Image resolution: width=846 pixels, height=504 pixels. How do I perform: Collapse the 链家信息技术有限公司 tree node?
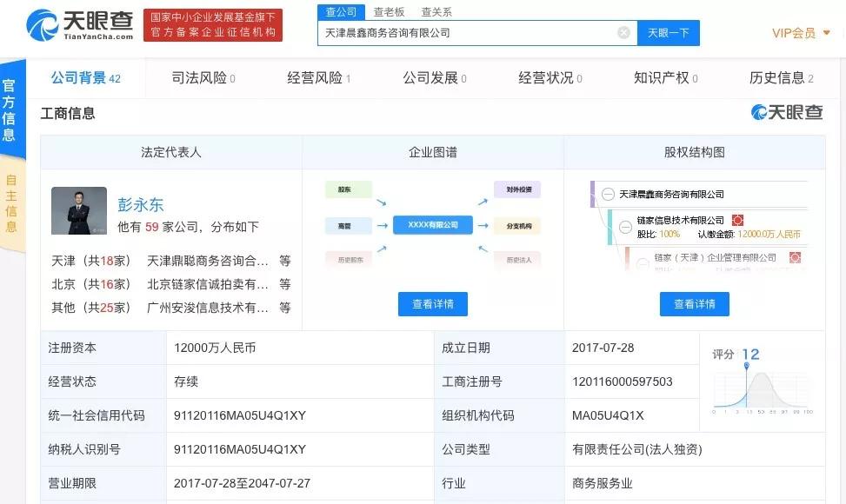coord(625,227)
